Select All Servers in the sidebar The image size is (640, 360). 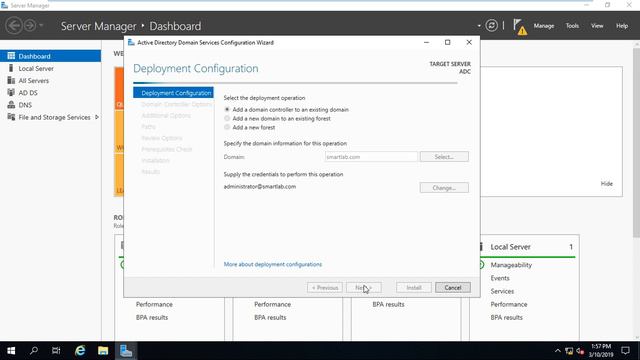point(50,81)
